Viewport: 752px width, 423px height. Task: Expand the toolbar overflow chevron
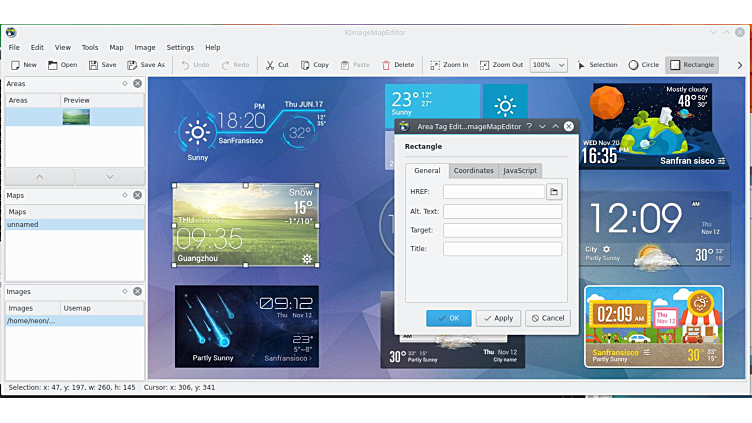tap(738, 65)
